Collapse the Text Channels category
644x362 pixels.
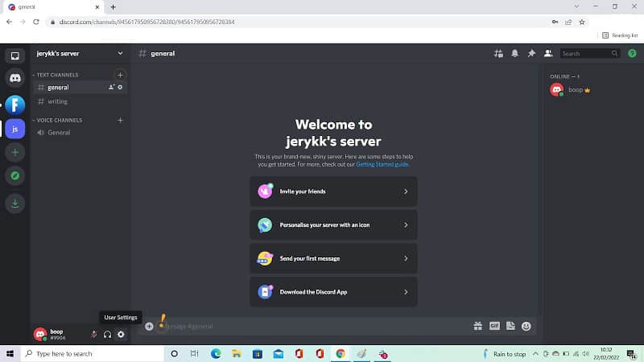coord(56,75)
